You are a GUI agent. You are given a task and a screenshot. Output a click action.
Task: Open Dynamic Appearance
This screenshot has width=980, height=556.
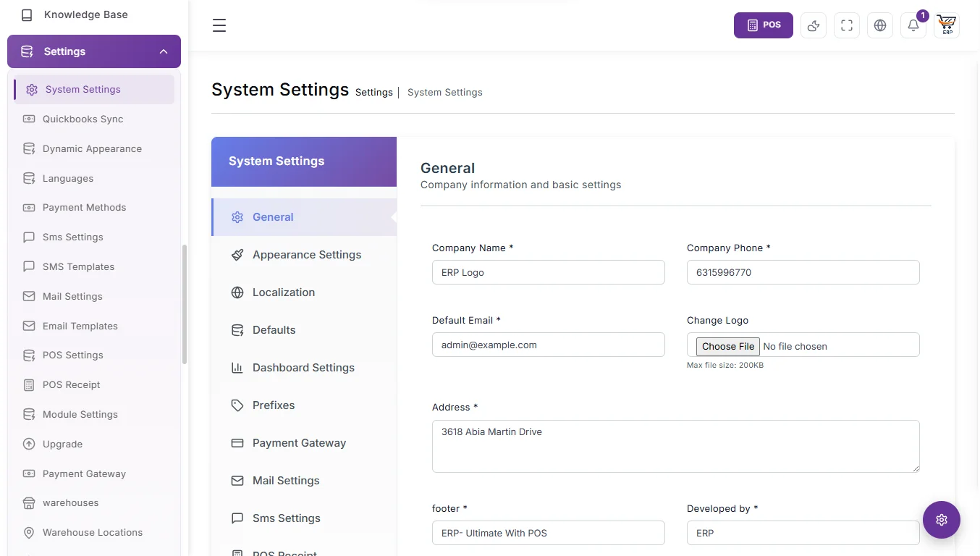coord(92,148)
